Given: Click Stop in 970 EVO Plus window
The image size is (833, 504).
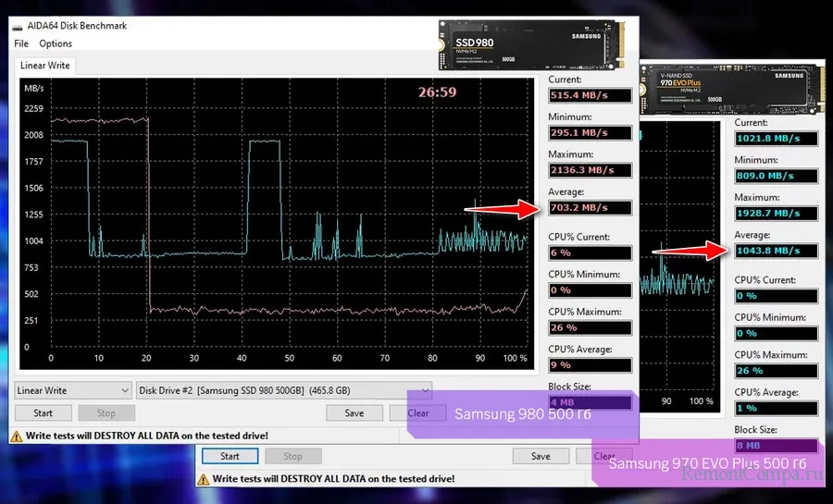Looking at the screenshot, I should (x=292, y=456).
